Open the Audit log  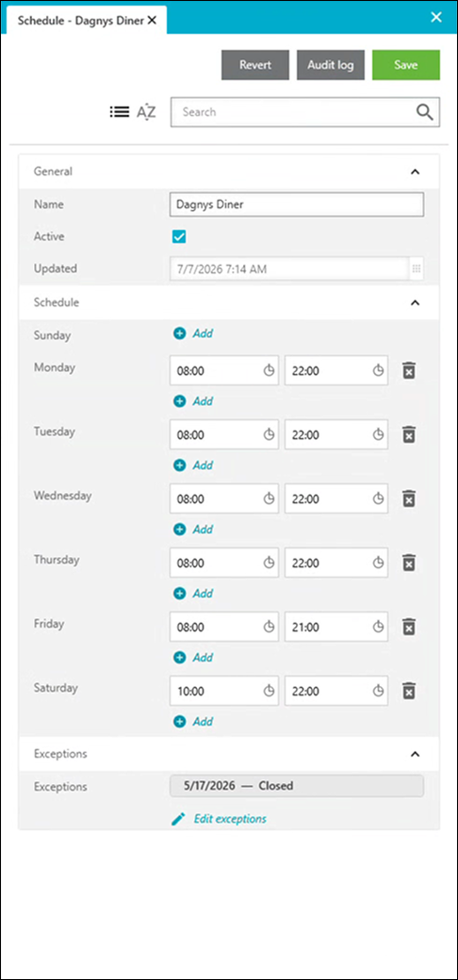click(331, 65)
